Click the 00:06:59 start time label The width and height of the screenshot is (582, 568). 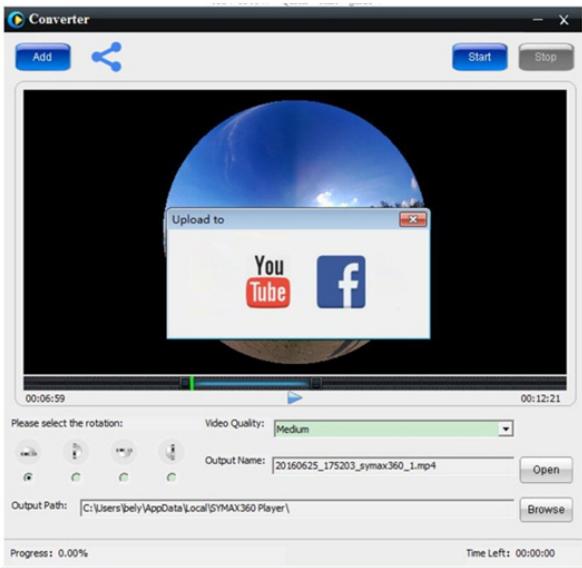(45, 398)
